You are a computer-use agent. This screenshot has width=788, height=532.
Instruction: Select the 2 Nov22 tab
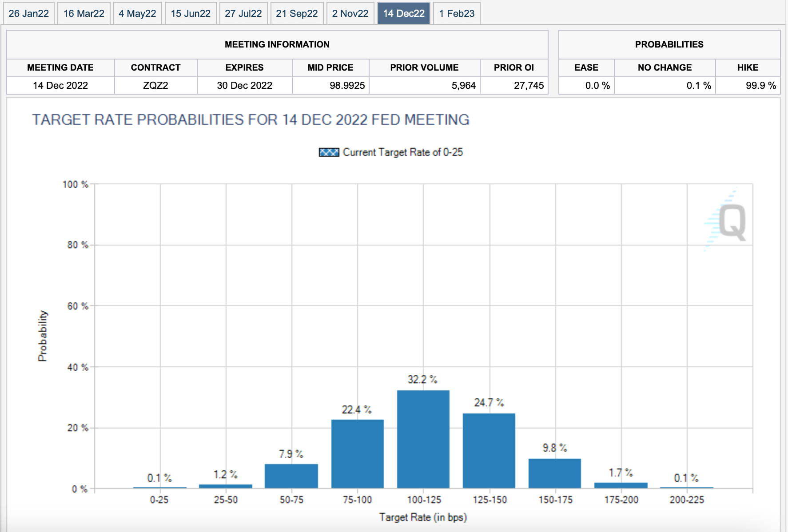pyautogui.click(x=350, y=13)
